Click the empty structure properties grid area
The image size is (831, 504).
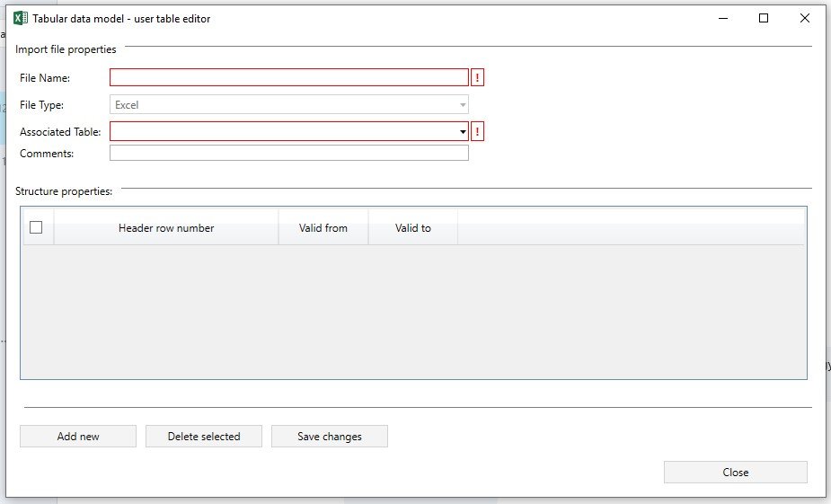click(413, 310)
